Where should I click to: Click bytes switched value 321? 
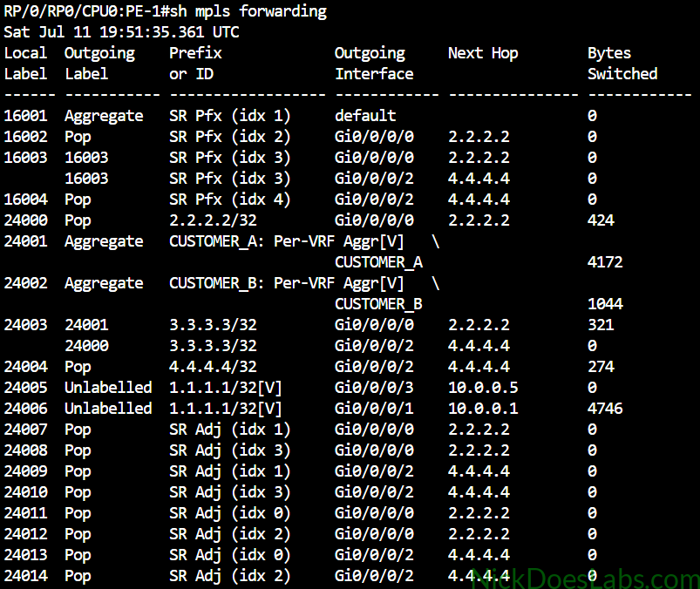601,324
